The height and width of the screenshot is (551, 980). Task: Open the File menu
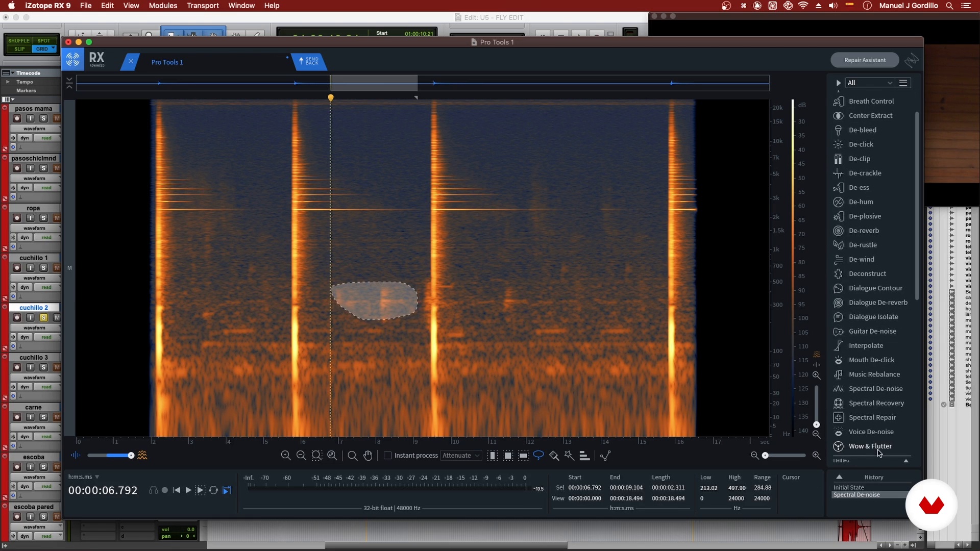(86, 6)
